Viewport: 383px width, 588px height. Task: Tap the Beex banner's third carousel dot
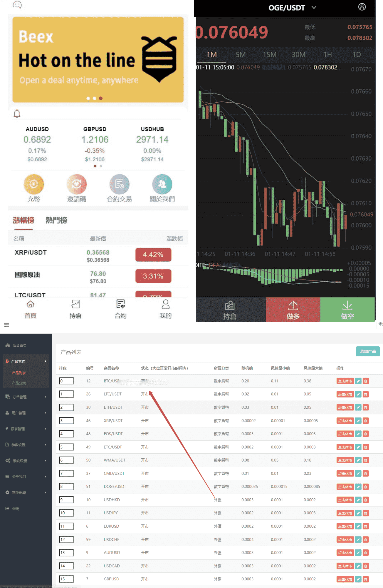point(101,98)
